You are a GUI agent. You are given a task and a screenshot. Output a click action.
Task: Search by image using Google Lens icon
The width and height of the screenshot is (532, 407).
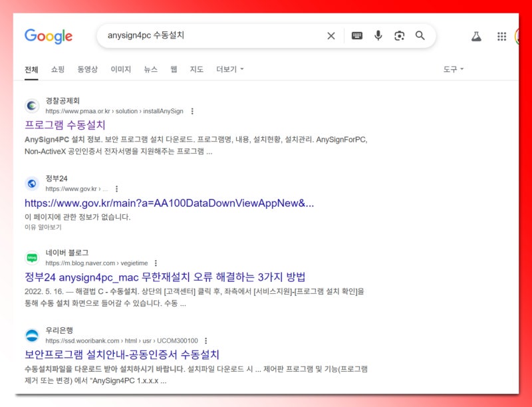click(x=400, y=36)
